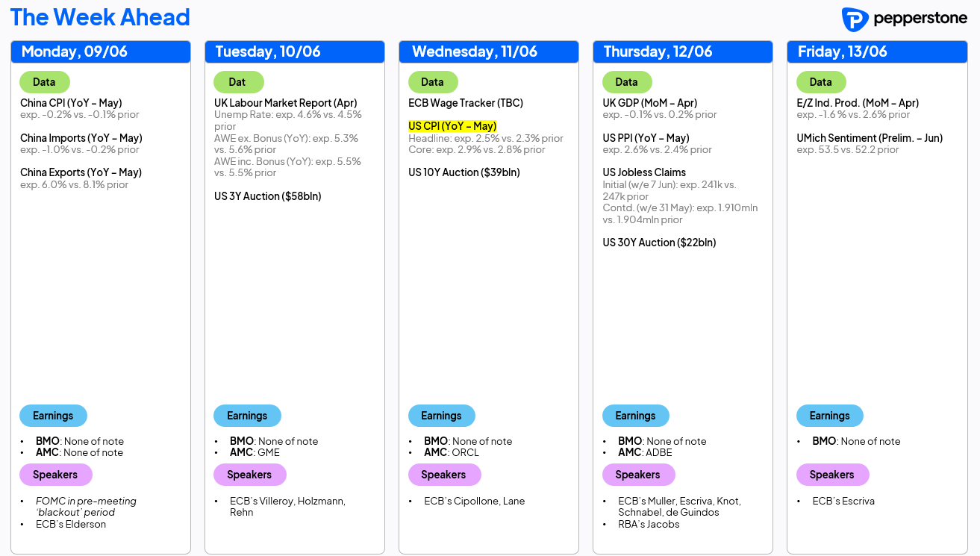The width and height of the screenshot is (980, 556).
Task: Click US Jobless Claims under Thursday
Action: click(x=644, y=172)
